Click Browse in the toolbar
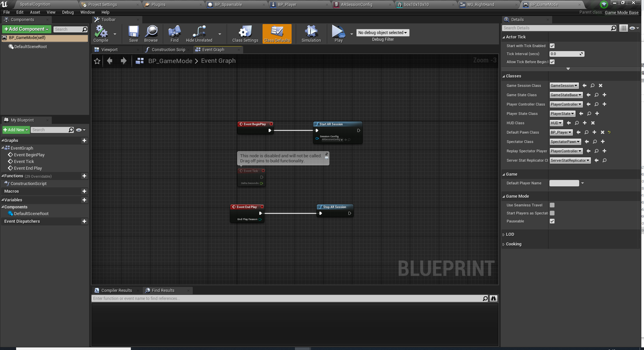 click(x=151, y=33)
